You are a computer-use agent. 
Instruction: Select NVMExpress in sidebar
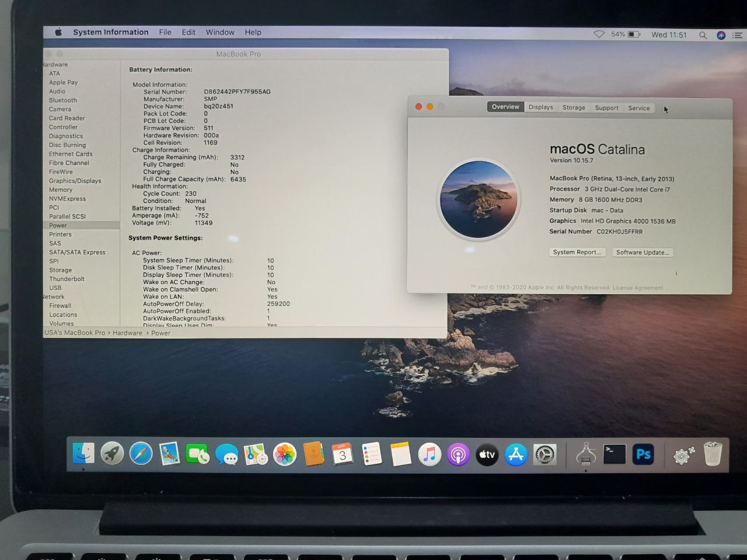pos(67,198)
